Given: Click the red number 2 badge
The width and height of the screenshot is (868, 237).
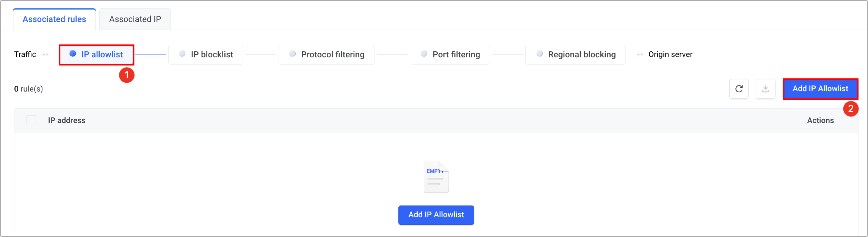Looking at the screenshot, I should (x=851, y=109).
